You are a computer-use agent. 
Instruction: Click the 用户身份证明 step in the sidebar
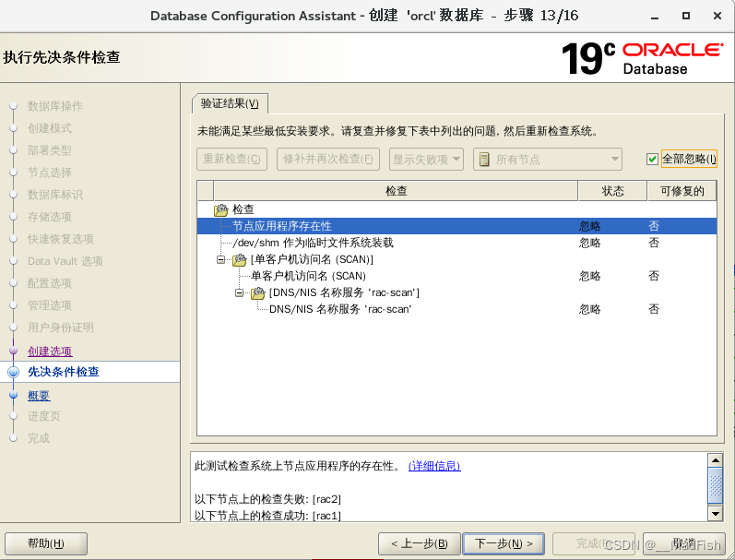[61, 328]
